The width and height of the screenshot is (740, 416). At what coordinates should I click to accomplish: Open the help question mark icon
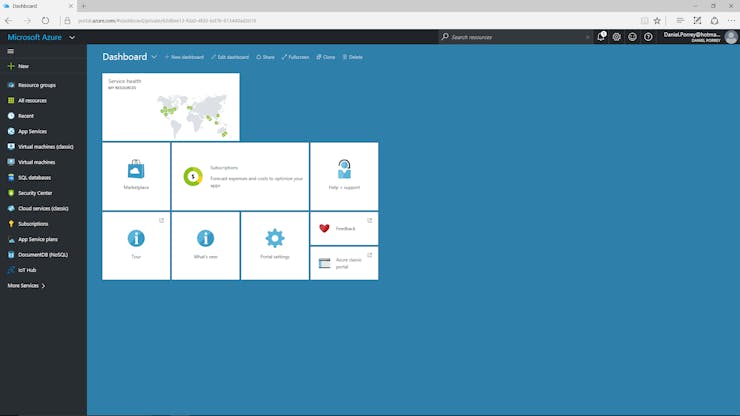pyautogui.click(x=648, y=37)
